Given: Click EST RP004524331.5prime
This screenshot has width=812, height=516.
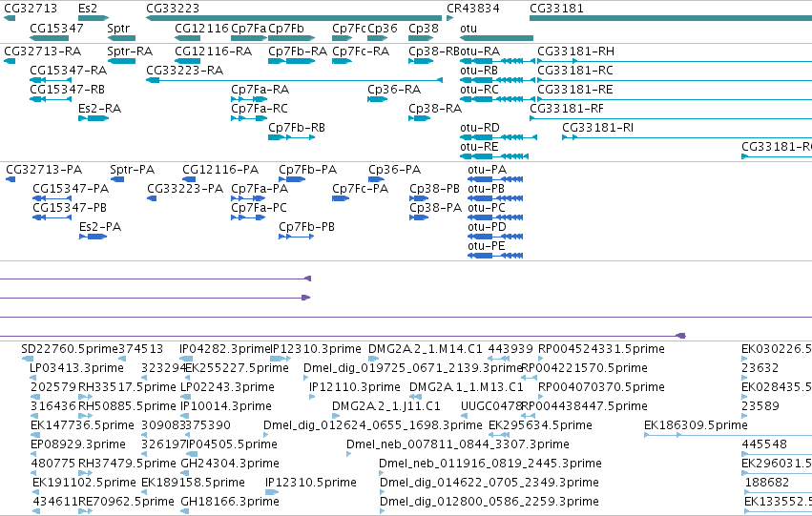Looking at the screenshot, I should [x=541, y=359].
